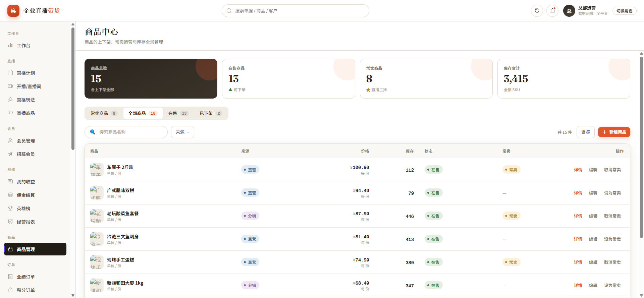
Task: Open 我的收益 sidebar item
Action: pos(35,182)
